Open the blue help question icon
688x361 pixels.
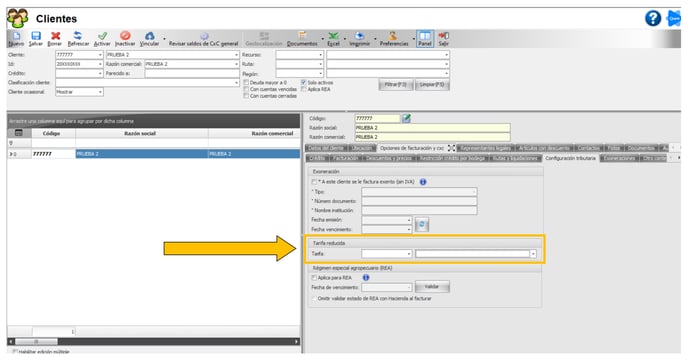tap(653, 18)
